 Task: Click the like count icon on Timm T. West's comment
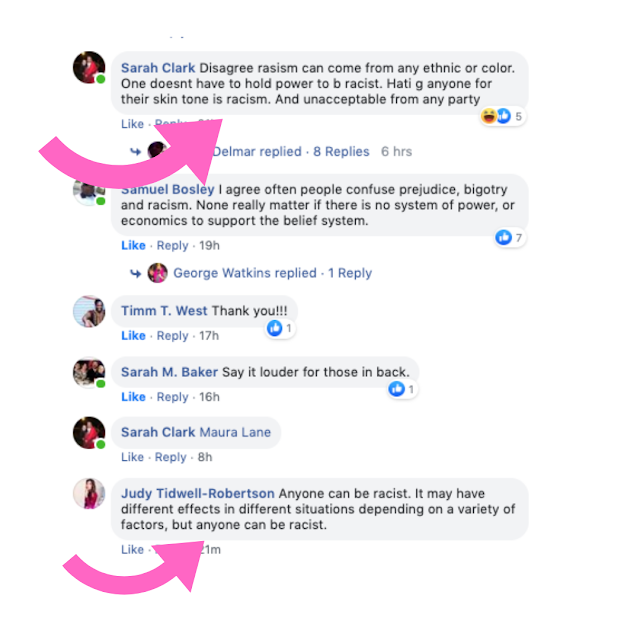pyautogui.click(x=275, y=328)
